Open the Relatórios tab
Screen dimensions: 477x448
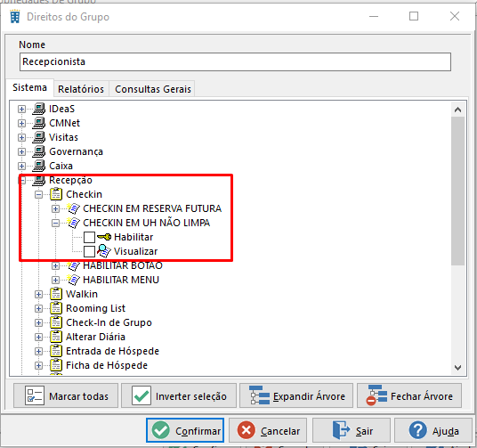(x=81, y=89)
